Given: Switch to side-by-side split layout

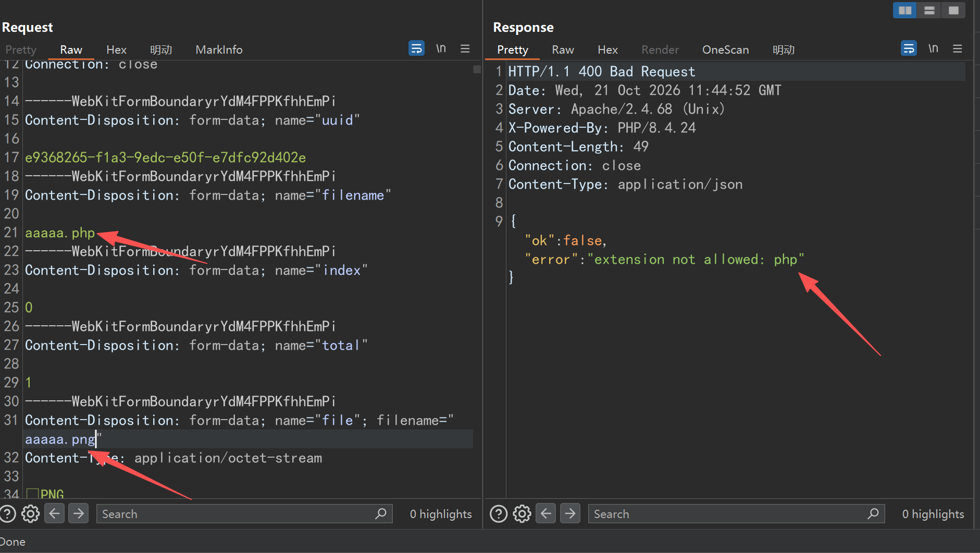Looking at the screenshot, I should pyautogui.click(x=905, y=10).
